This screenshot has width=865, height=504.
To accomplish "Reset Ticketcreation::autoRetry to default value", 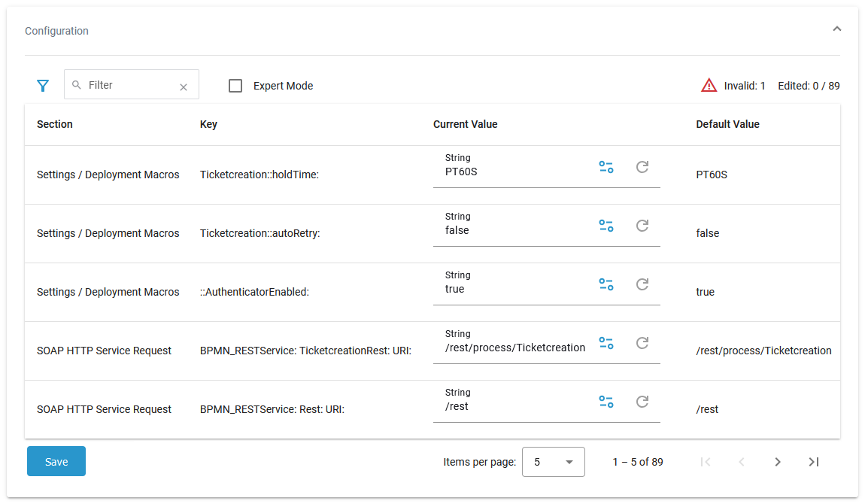I will point(642,226).
